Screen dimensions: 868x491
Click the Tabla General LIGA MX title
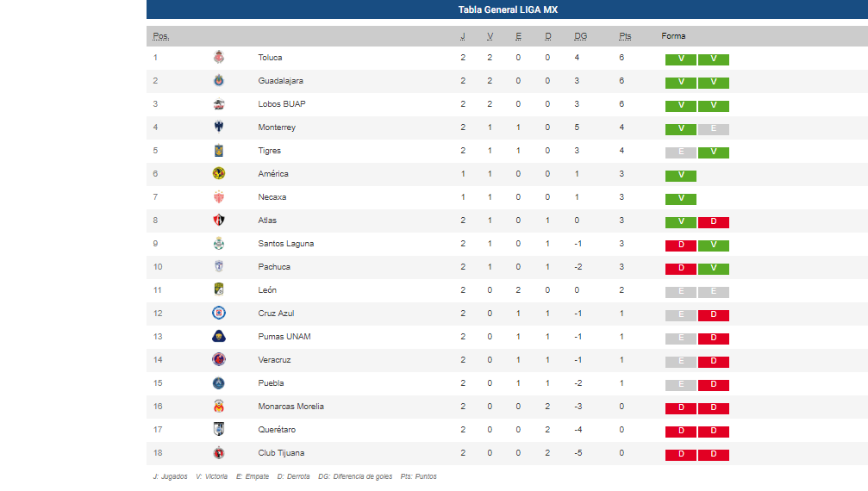[x=507, y=9]
